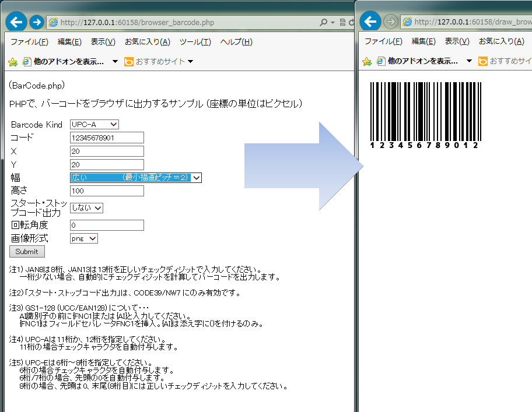This screenshot has width=532, height=412.
Task: Click 注2) スタート・ストップコード出力 note text
Action: pyautogui.click(x=125, y=293)
